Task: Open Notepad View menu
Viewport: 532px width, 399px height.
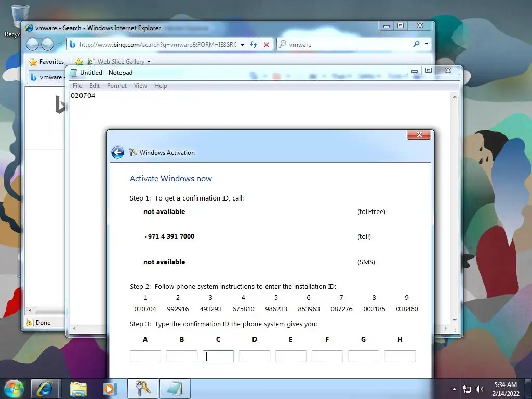Action: point(140,86)
